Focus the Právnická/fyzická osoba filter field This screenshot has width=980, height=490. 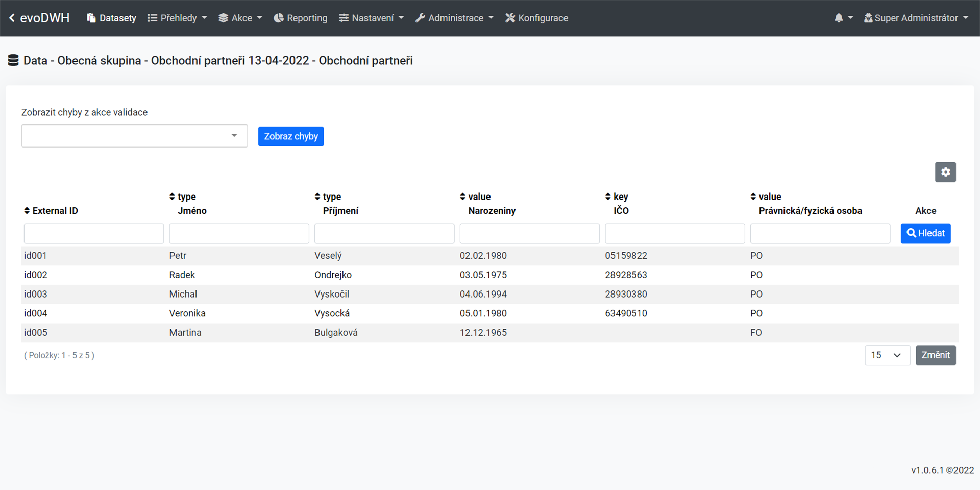820,233
